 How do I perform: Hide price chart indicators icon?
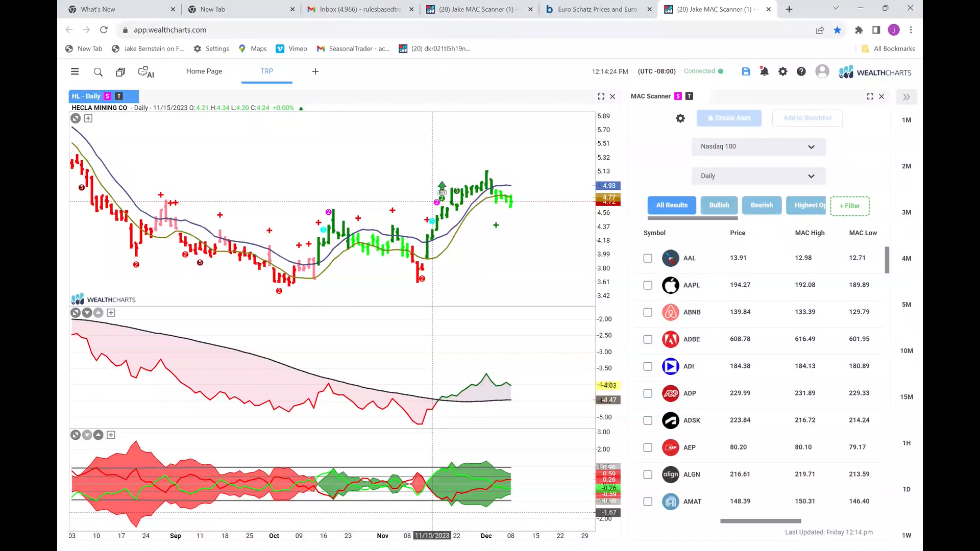[76, 118]
